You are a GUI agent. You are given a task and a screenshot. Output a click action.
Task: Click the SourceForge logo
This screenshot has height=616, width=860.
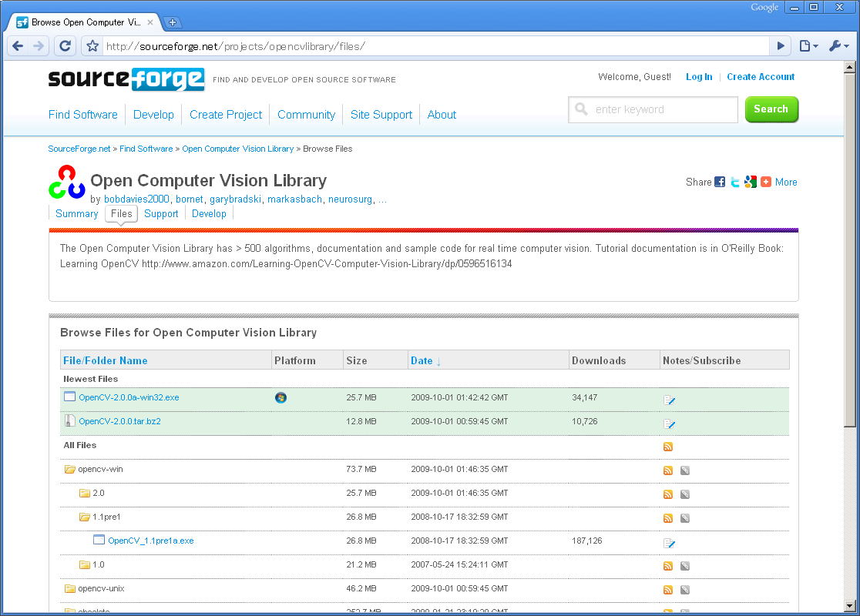pos(126,79)
